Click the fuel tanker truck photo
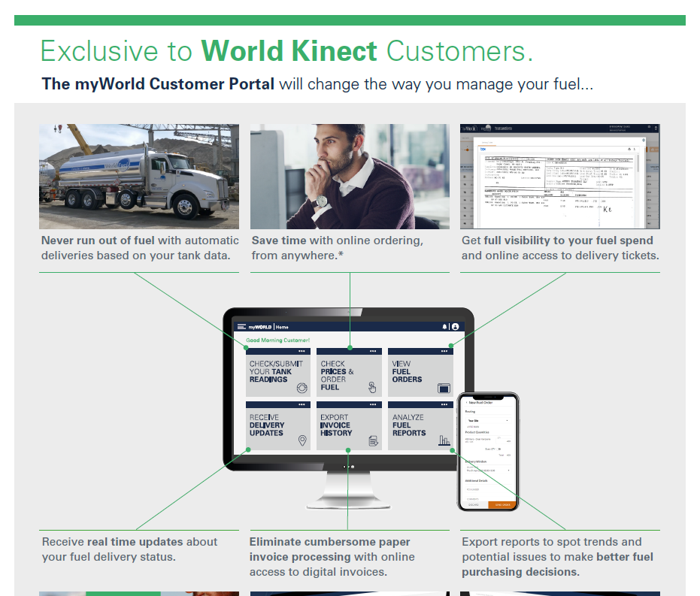 pyautogui.click(x=139, y=176)
